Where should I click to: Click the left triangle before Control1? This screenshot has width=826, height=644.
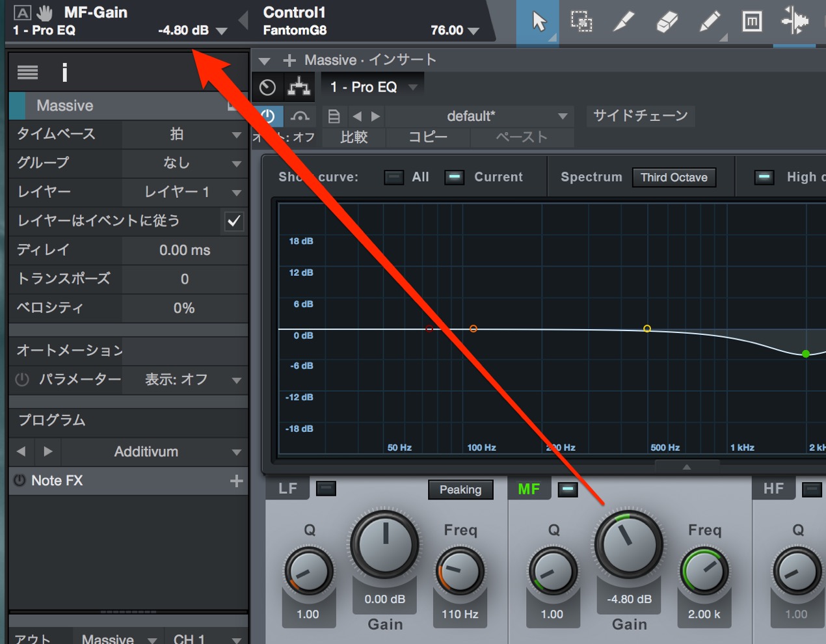pos(244,21)
